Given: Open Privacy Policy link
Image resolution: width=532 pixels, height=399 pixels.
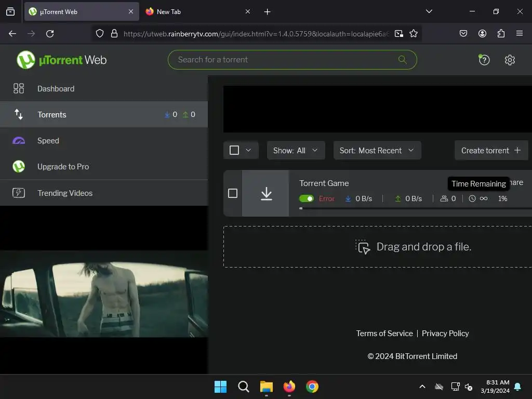Looking at the screenshot, I should point(445,333).
